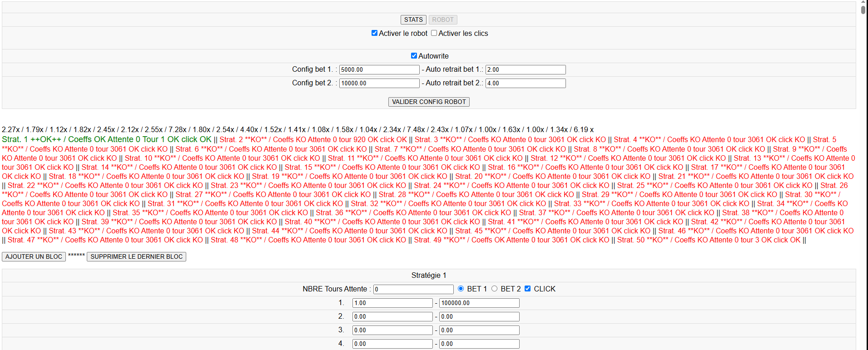Click AJOUTER UN BLOC button
The image size is (868, 350).
click(34, 256)
